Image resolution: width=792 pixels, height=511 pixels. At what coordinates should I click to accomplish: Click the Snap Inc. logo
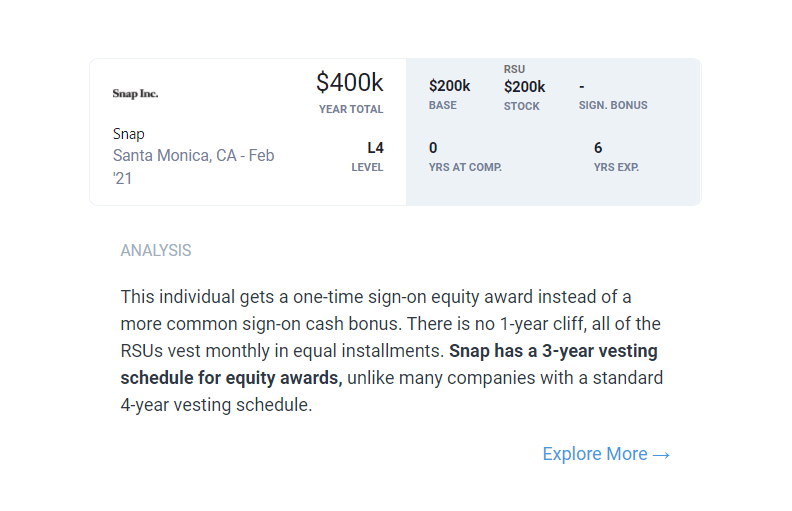point(135,94)
